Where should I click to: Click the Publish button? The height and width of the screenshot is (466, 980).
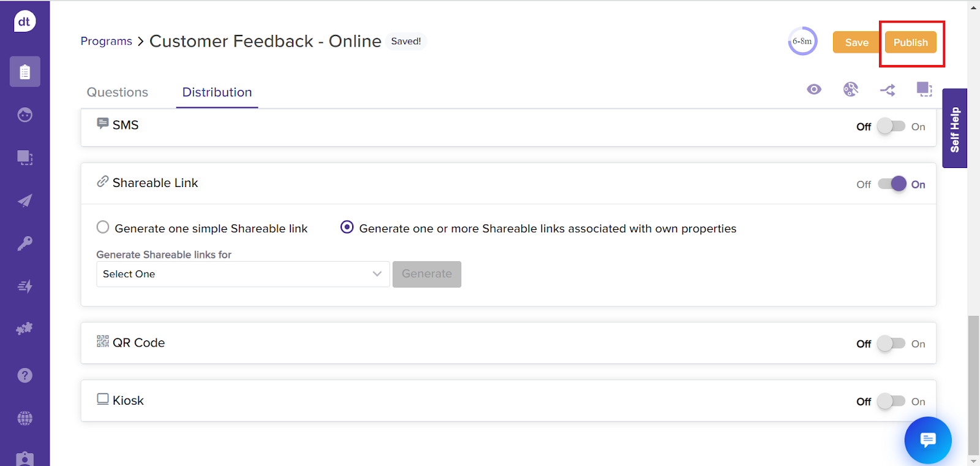point(910,42)
